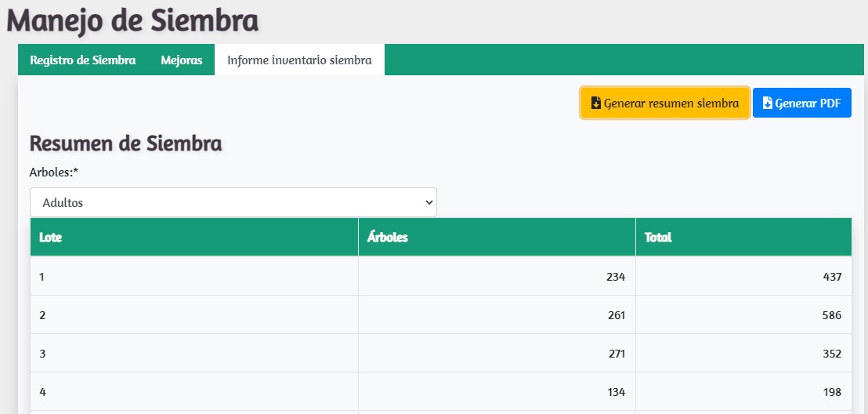
Task: Click the Total value 198 cell
Action: click(831, 392)
